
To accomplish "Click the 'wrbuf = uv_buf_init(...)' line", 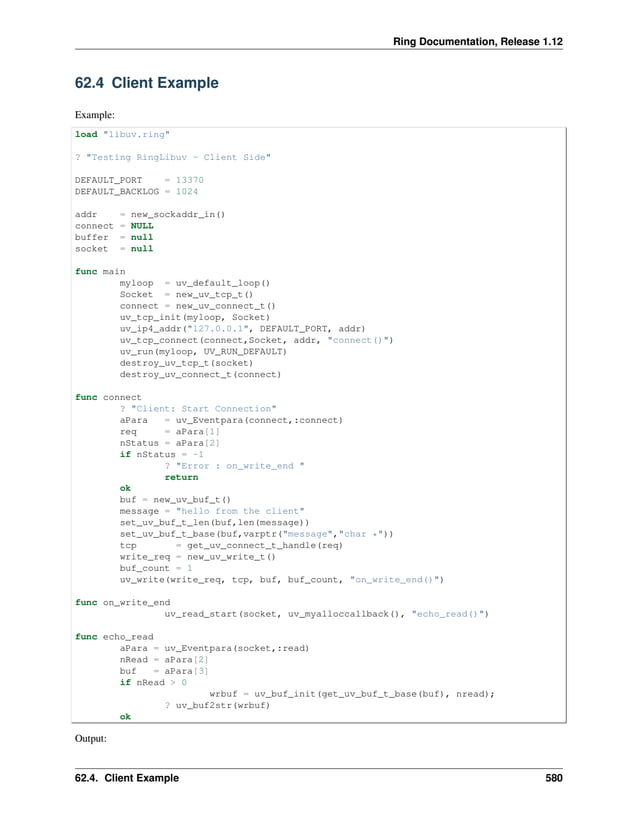I will coord(352,694).
